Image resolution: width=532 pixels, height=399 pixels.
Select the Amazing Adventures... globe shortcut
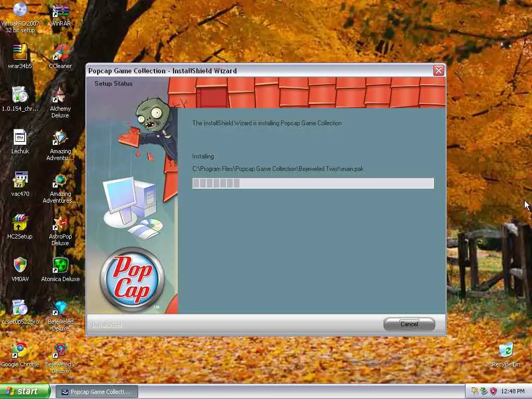60,188
